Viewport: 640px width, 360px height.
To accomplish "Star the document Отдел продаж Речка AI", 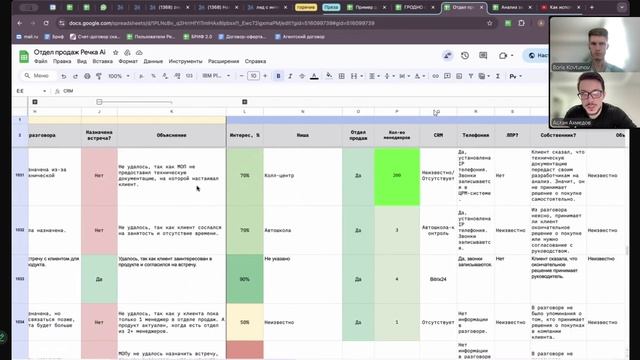I will pyautogui.click(x=116, y=53).
